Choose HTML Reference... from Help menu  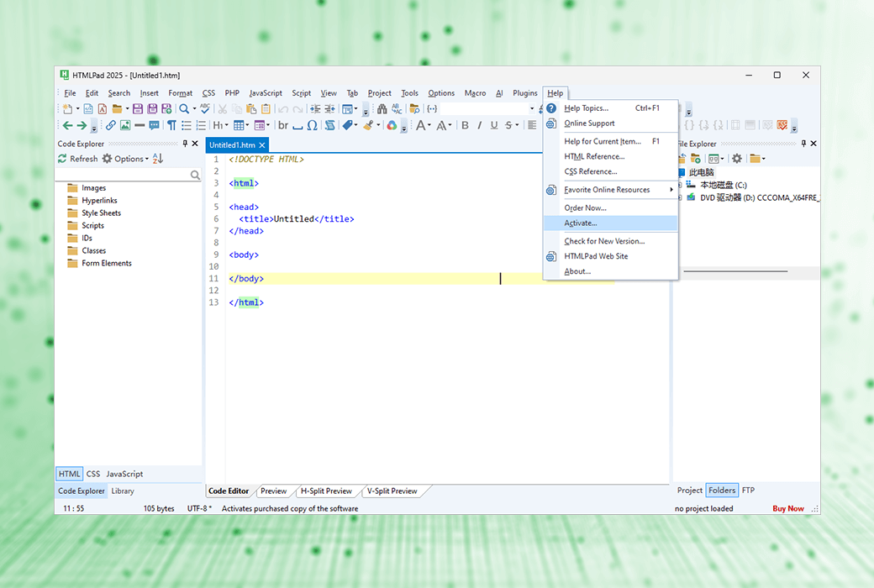point(610,156)
